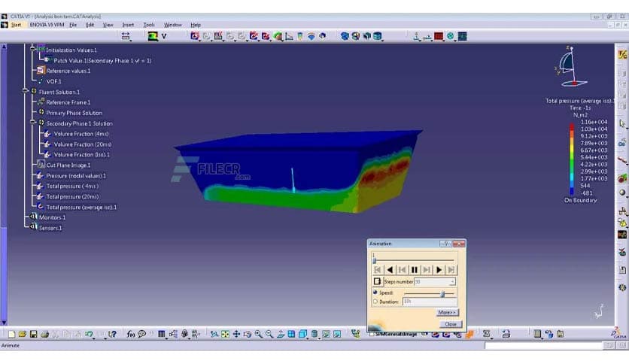Open the ENOVIA V5 VPM menu

point(47,25)
